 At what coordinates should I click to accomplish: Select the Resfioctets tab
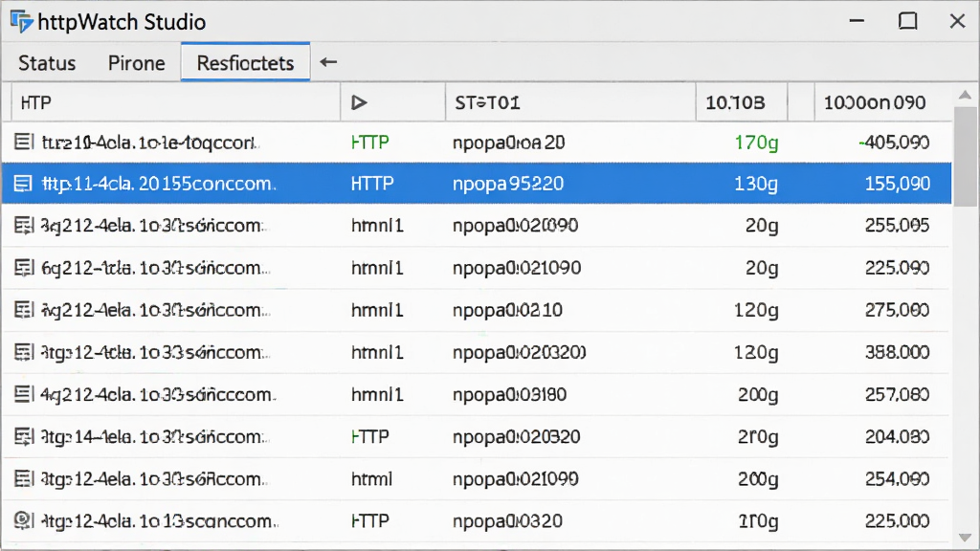tap(245, 62)
